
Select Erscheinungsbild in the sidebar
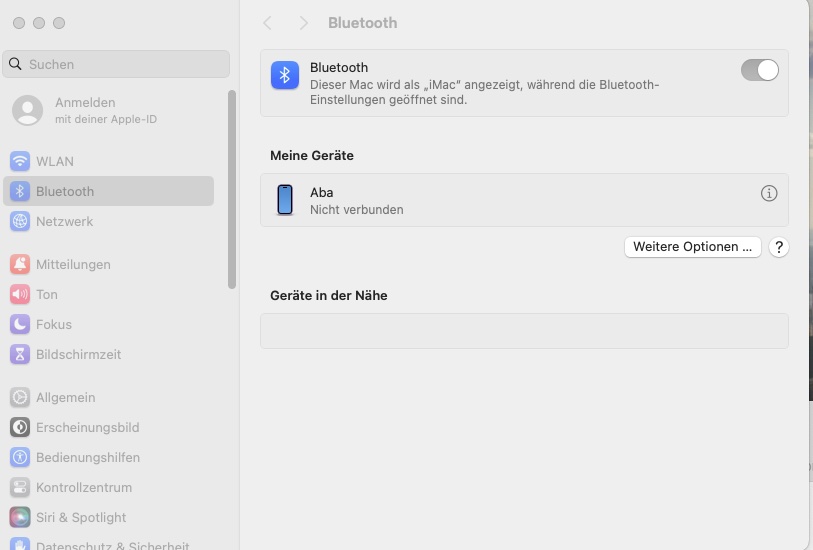tap(87, 427)
